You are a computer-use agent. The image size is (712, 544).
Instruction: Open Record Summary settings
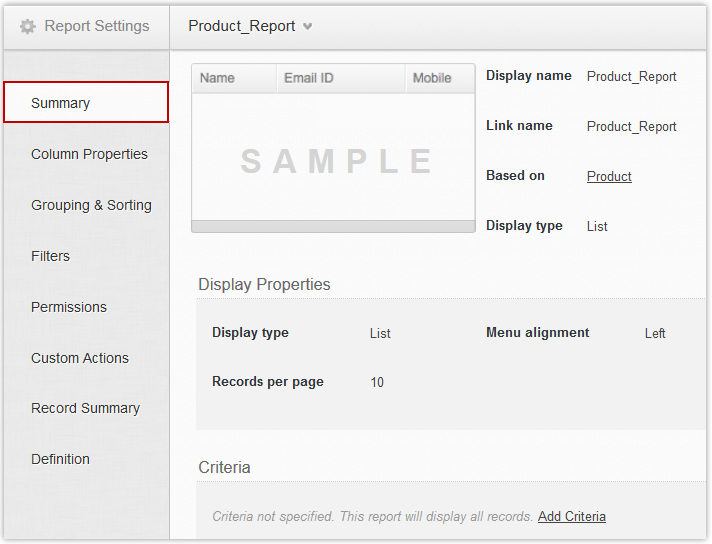point(85,408)
